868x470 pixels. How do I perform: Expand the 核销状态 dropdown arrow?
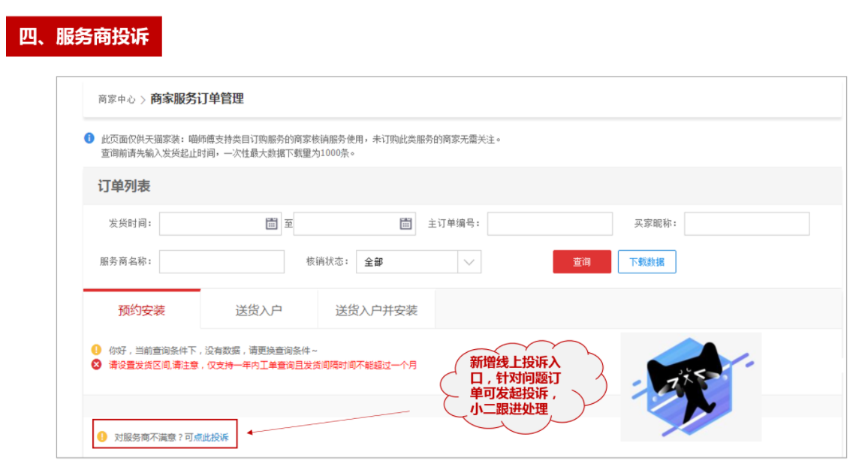click(x=469, y=262)
